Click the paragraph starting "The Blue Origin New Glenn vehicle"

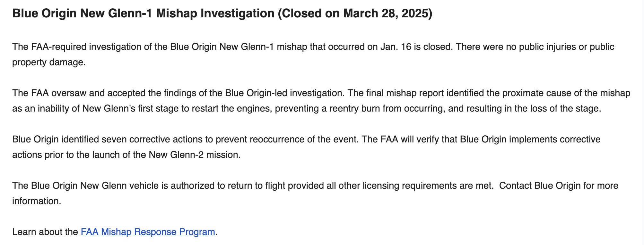[315, 193]
